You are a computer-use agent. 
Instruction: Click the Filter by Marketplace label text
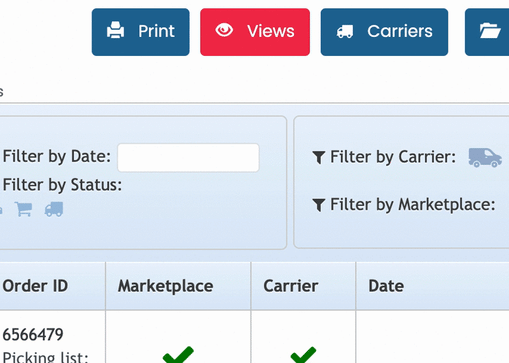pyautogui.click(x=413, y=205)
